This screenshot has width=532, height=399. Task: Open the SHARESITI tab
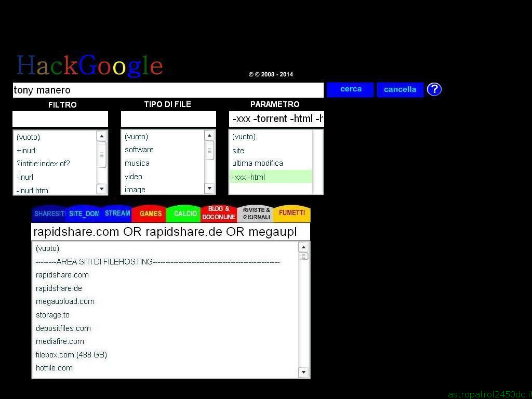click(49, 214)
